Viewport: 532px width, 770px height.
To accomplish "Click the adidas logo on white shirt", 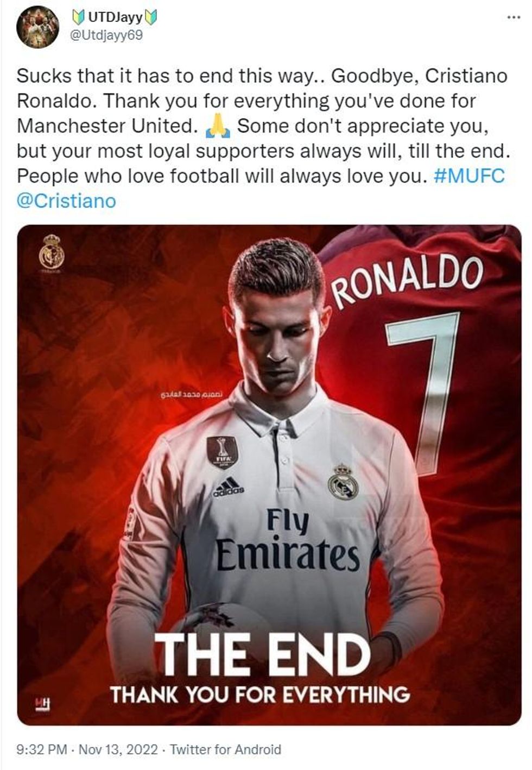I will click(229, 487).
